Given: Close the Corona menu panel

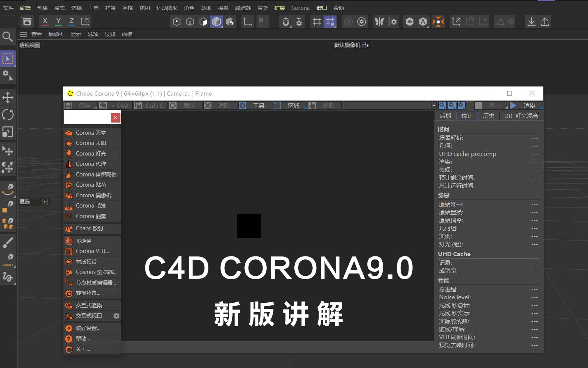Looking at the screenshot, I should pyautogui.click(x=116, y=118).
